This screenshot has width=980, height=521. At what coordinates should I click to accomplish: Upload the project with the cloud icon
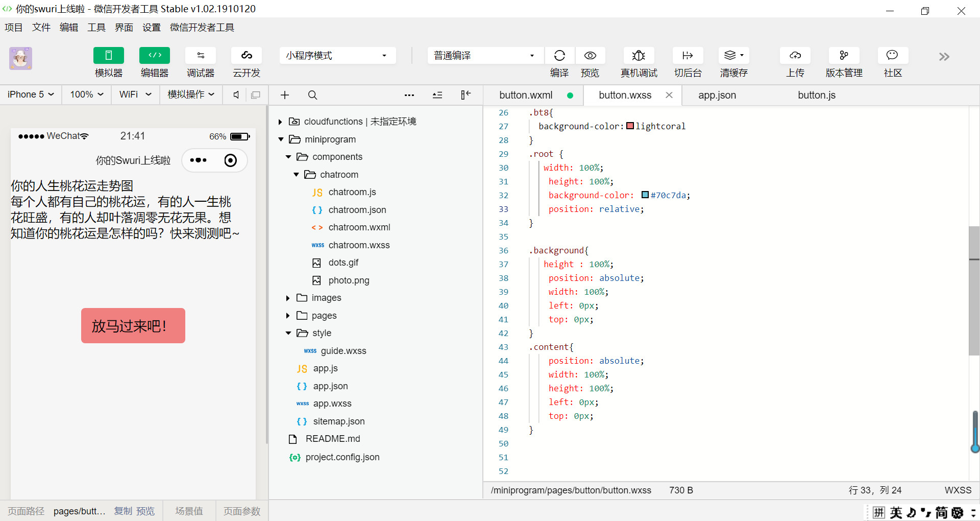[x=795, y=56]
